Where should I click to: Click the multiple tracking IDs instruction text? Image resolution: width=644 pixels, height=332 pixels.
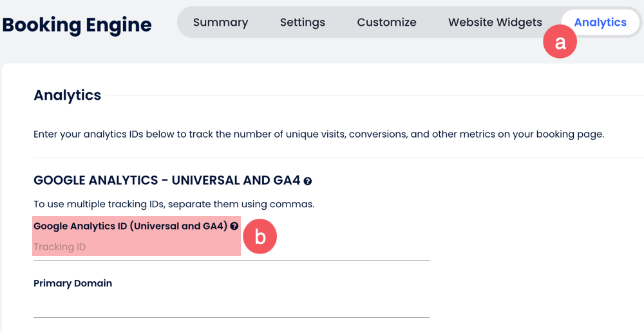174,205
